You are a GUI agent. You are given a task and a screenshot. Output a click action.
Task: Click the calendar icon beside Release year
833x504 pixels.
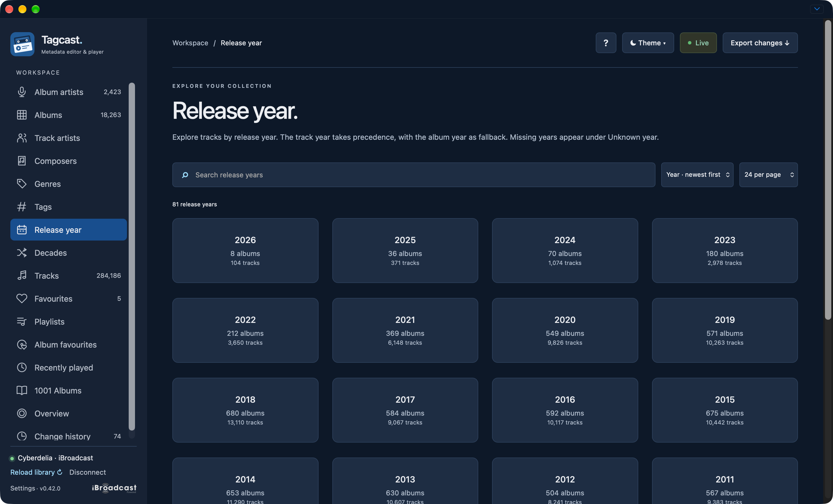[22, 230]
